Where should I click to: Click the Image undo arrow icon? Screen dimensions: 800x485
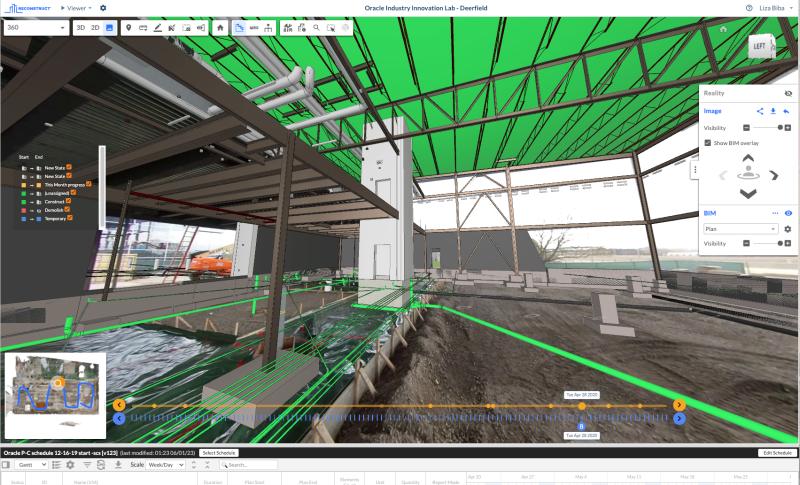(x=786, y=111)
